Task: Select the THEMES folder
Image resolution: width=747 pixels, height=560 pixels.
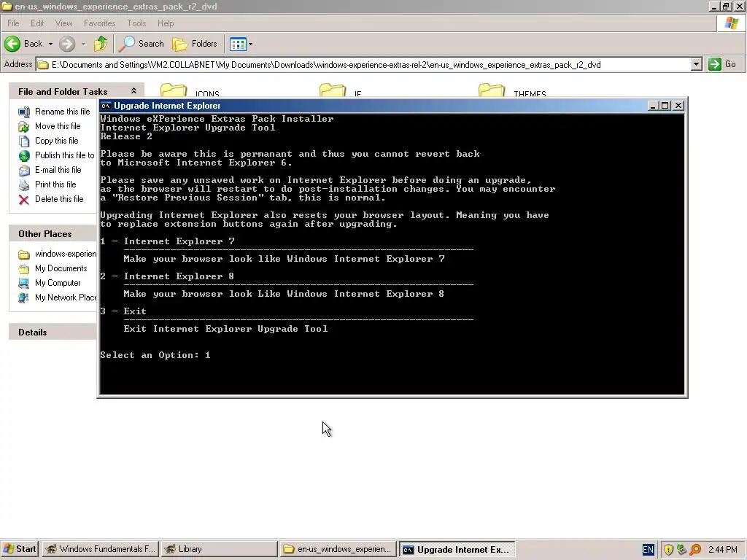Action: [x=512, y=90]
